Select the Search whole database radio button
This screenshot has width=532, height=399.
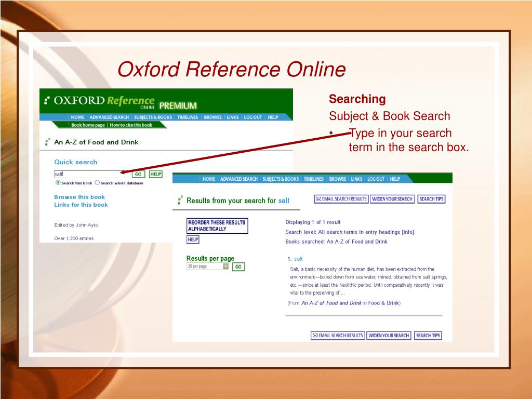97,182
